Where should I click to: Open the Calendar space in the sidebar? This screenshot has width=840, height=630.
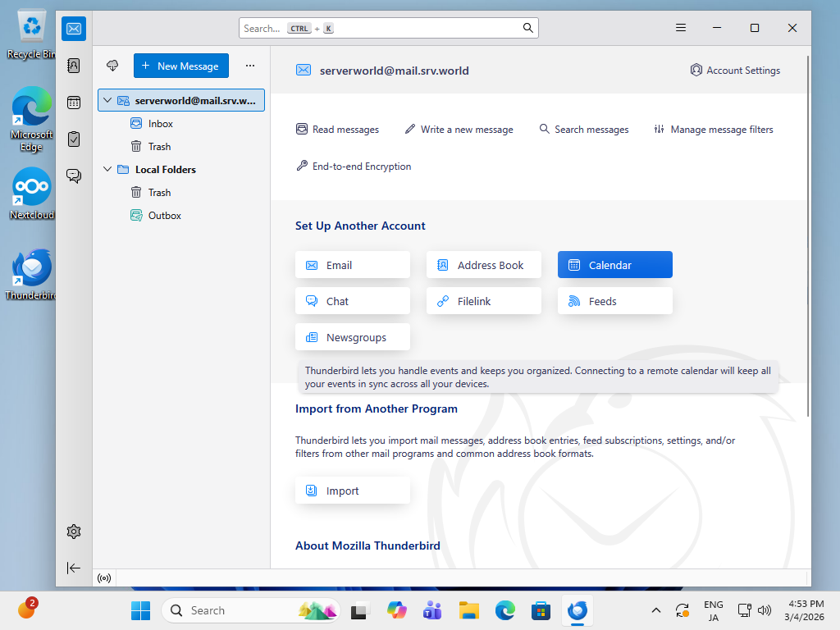(x=74, y=103)
